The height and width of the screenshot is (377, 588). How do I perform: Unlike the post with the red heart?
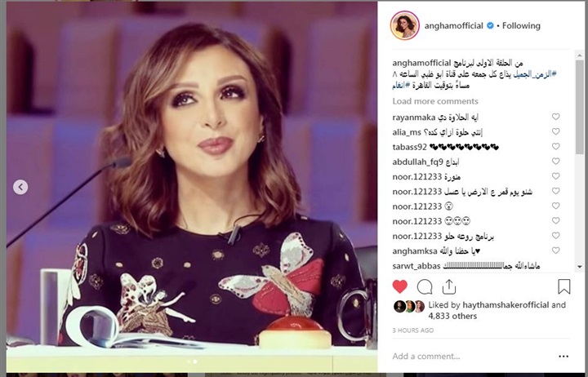399,286
